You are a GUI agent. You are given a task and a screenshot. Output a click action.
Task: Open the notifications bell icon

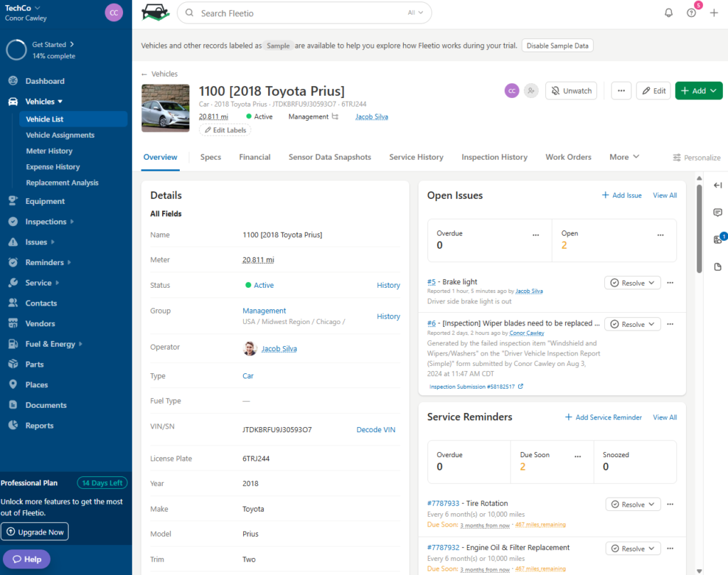[668, 12]
